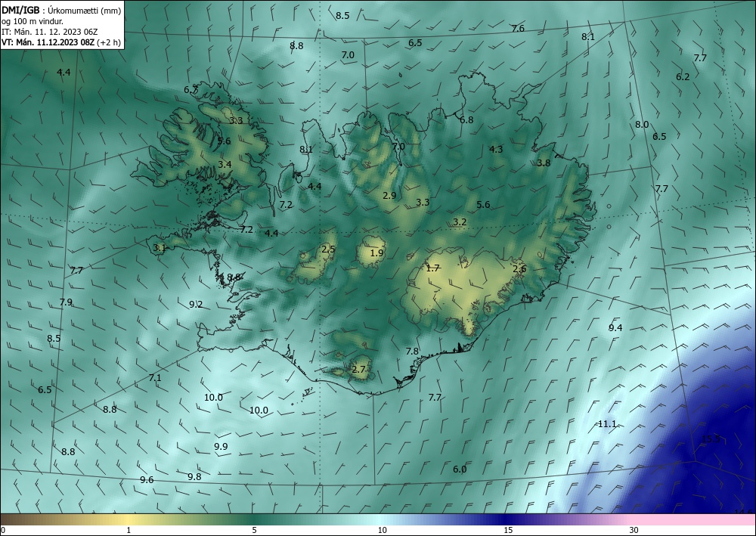Click the 4.3 value label on the map
Image resolution: width=756 pixels, height=536 pixels.
coord(496,150)
